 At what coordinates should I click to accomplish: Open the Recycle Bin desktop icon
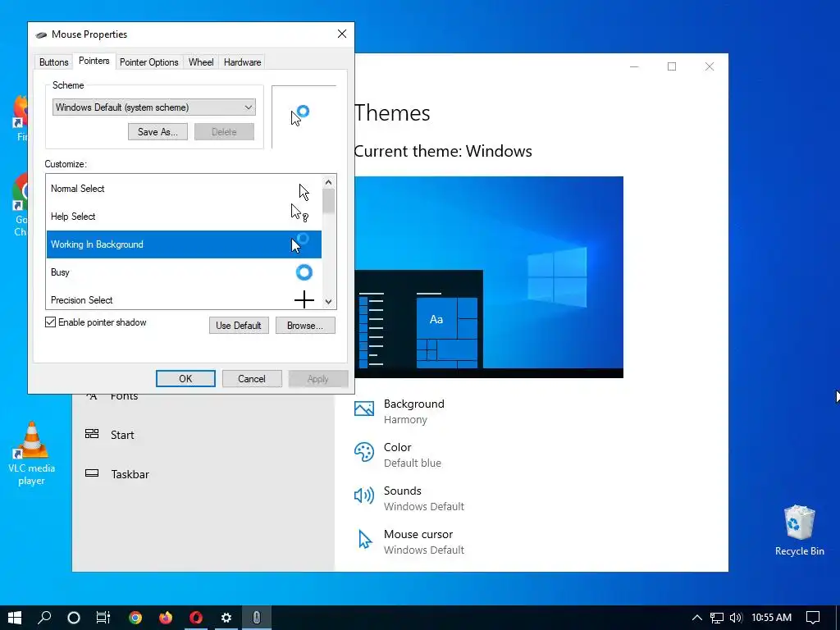(799, 531)
